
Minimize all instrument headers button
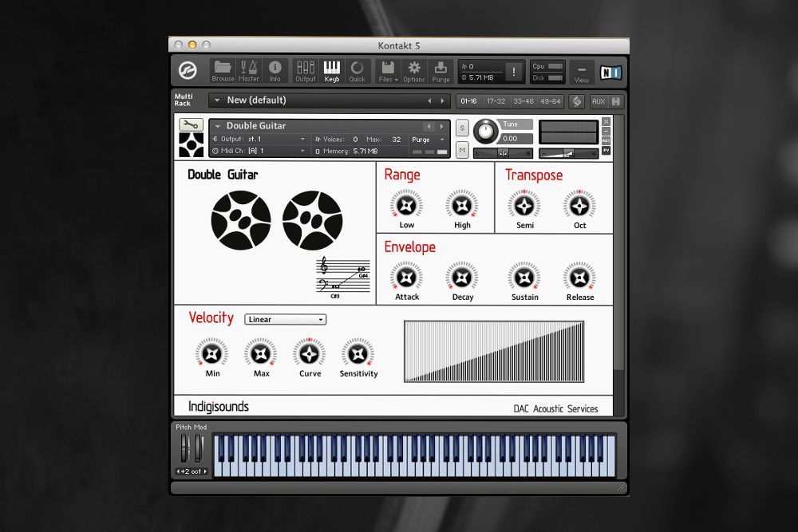click(616, 101)
